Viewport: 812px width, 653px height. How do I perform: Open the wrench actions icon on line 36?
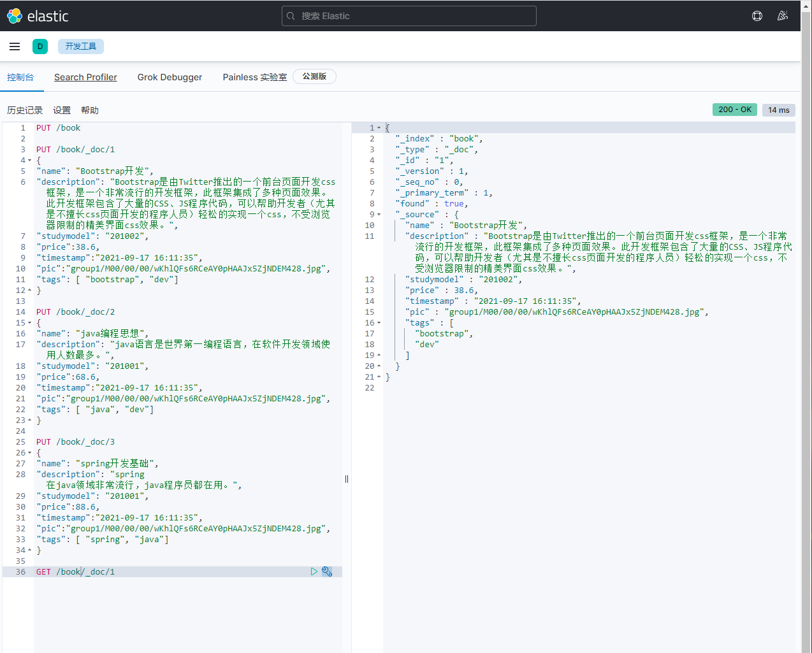(x=327, y=572)
